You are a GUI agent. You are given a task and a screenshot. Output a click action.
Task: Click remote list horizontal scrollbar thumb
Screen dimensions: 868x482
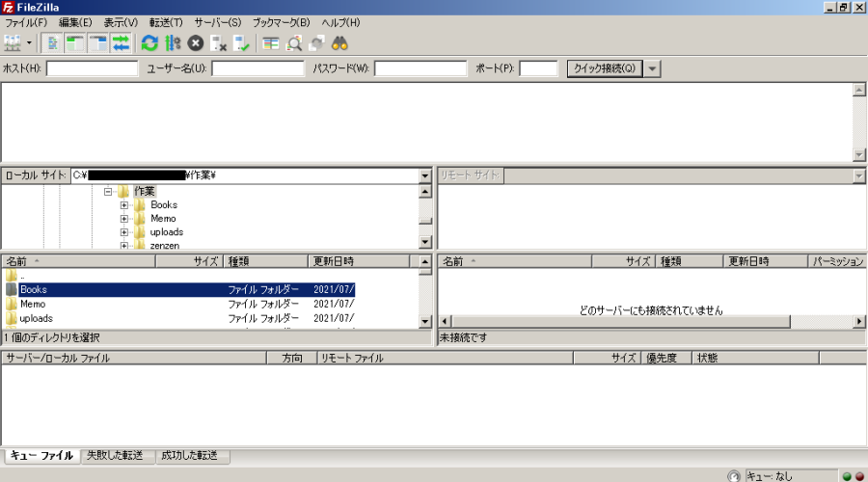(621, 321)
